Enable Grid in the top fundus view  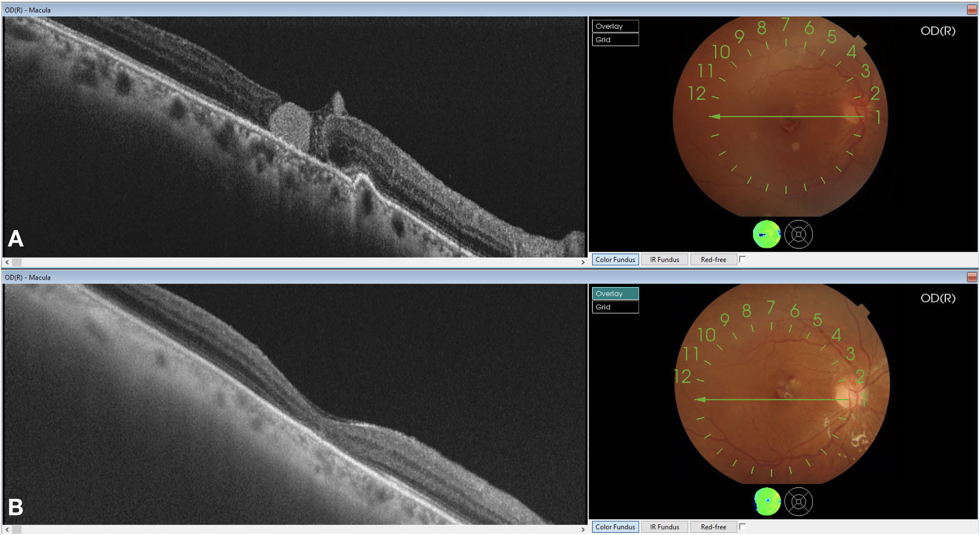click(615, 40)
